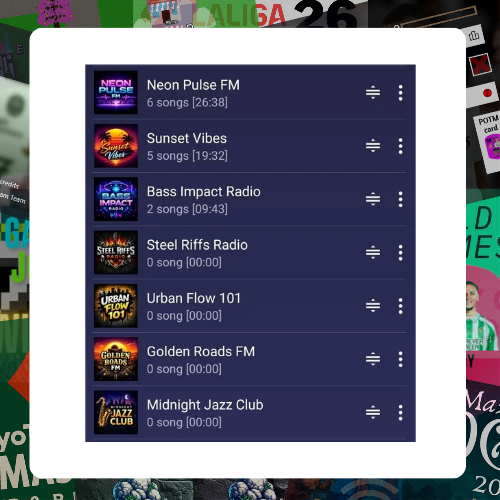
Task: Click the reorder handle for Steel Riffs Radio
Action: click(x=373, y=253)
